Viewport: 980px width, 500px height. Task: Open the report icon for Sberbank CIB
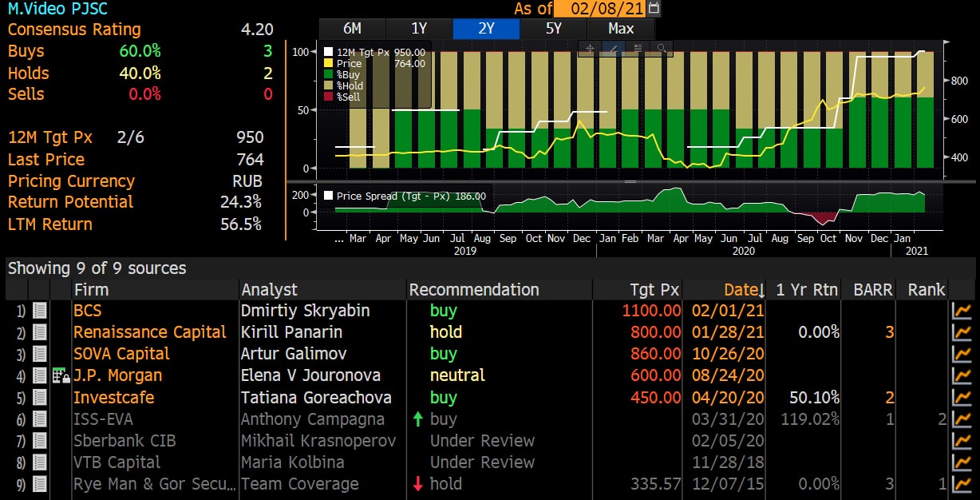[x=40, y=441]
